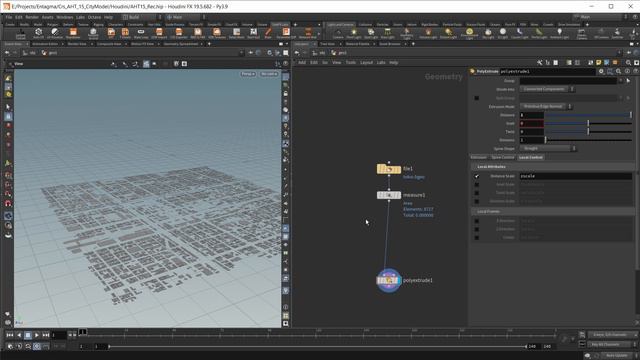This screenshot has height=360, width=640.
Task: Click the Auto Update button in status bar
Action: (616, 356)
